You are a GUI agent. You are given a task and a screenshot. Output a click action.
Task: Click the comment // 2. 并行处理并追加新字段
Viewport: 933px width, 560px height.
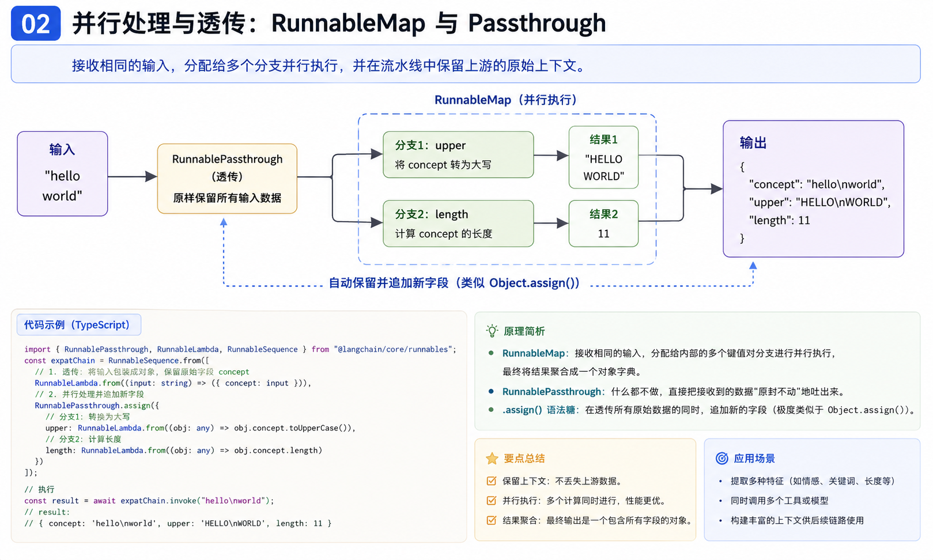click(89, 394)
